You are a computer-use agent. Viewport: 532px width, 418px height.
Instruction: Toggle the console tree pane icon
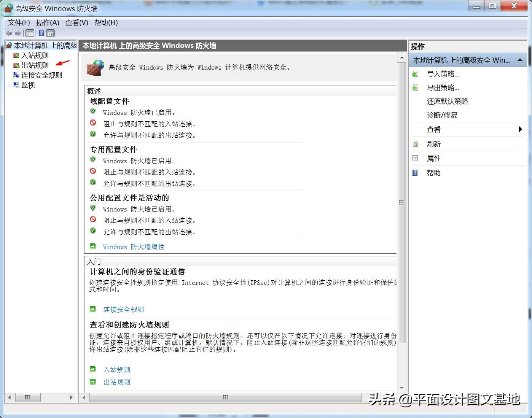pyautogui.click(x=30, y=33)
